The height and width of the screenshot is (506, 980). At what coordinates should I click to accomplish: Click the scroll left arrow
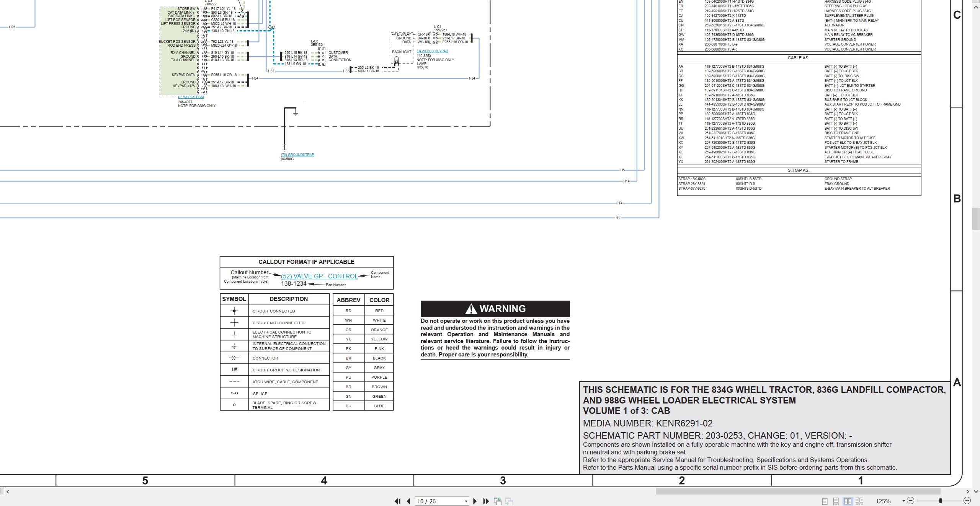point(8,491)
